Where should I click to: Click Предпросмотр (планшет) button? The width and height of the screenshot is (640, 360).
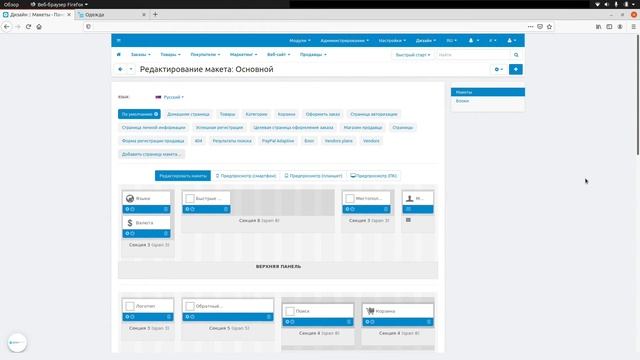(x=313, y=176)
